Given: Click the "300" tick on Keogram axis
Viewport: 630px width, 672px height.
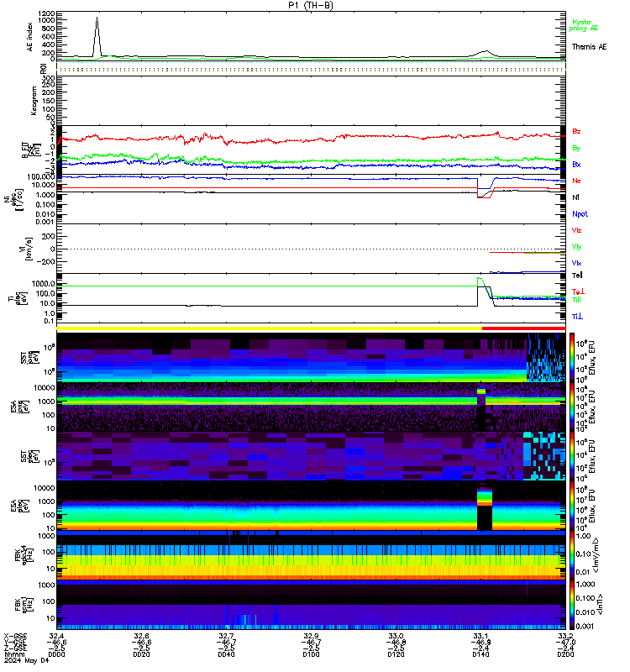Looking at the screenshot, I should point(49,78).
